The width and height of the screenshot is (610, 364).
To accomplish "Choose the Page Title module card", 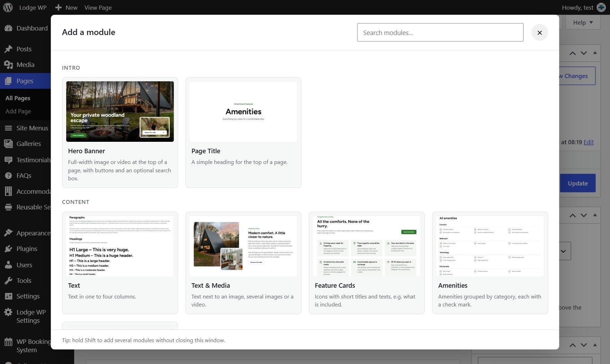I will (x=243, y=132).
